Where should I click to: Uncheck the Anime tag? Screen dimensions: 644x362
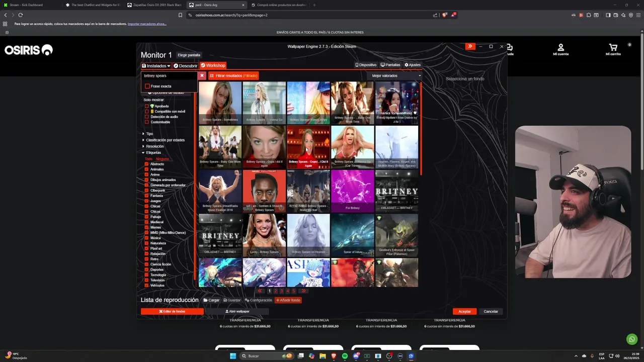147,174
